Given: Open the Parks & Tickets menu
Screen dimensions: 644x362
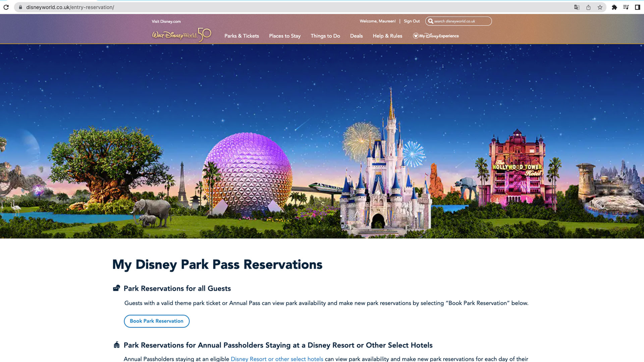Looking at the screenshot, I should (241, 36).
